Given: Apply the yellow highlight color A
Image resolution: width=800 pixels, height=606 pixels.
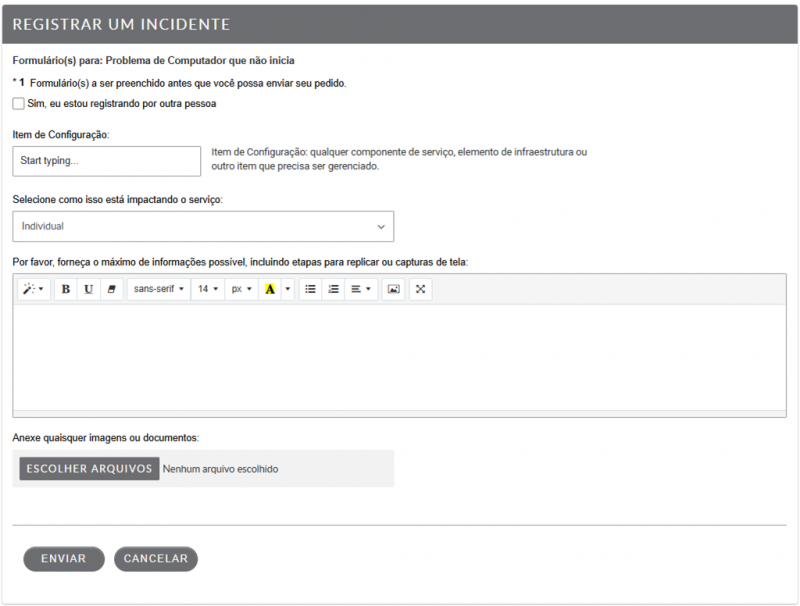Looking at the screenshot, I should click(x=270, y=289).
